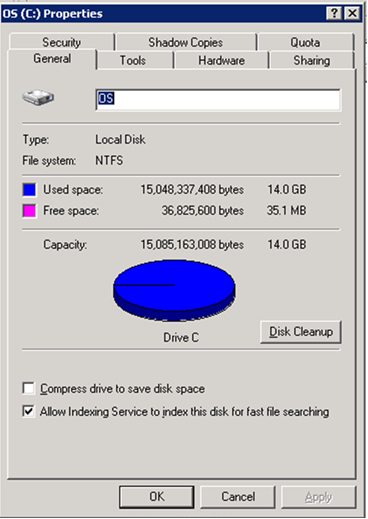
Task: Click the Drive C pie chart
Action: 174,291
